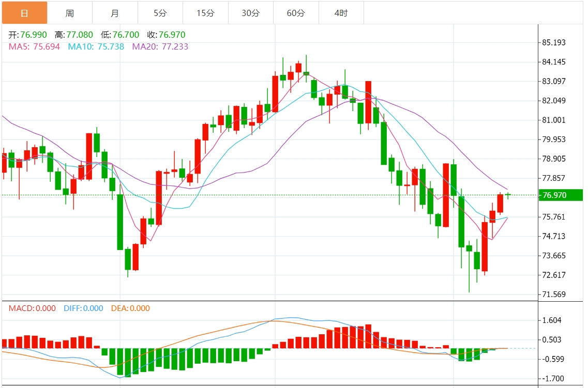The width and height of the screenshot is (588, 388).
Task: Click the 0.503 MACD axis label
Action: pyautogui.click(x=552, y=339)
